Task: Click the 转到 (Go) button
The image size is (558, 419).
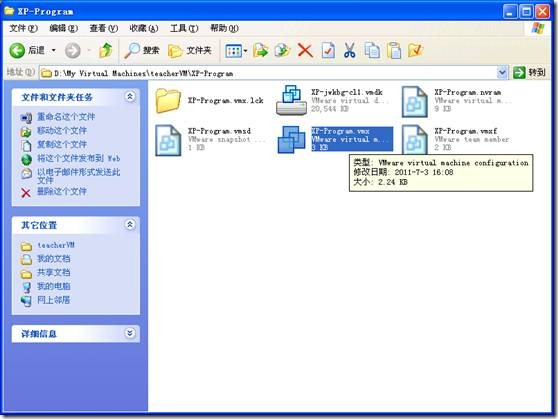Action: [530, 73]
